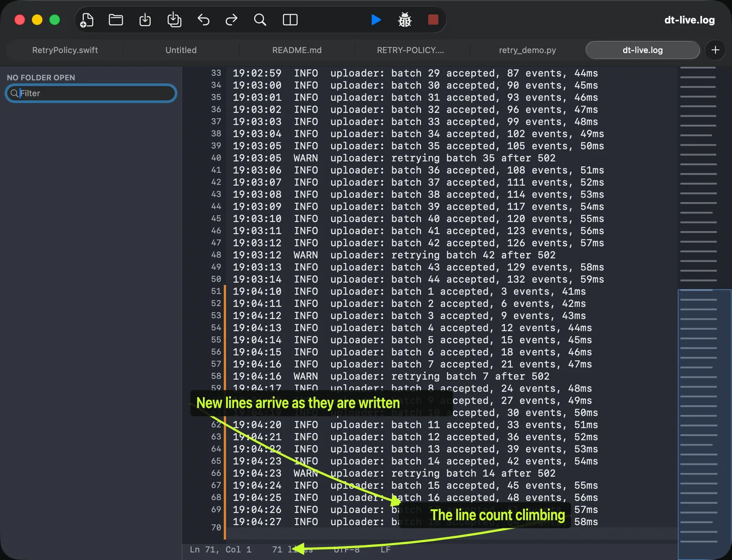
Task: Toggle split editor layout
Action: pos(290,20)
